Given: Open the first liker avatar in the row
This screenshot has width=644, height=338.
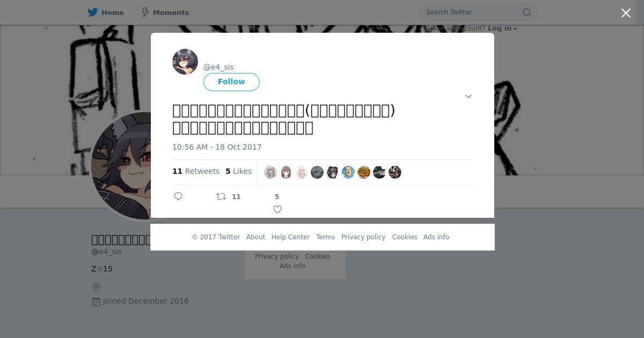Looking at the screenshot, I should pyautogui.click(x=270, y=172).
